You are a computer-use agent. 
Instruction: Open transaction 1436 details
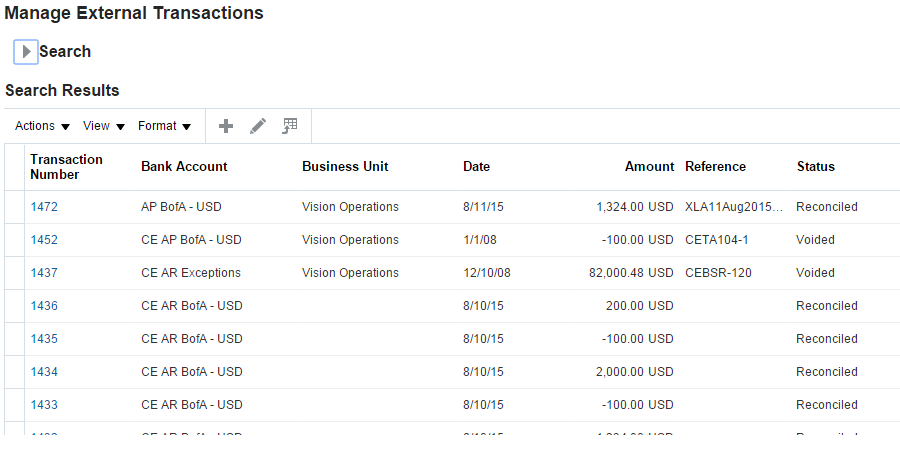pyautogui.click(x=44, y=306)
